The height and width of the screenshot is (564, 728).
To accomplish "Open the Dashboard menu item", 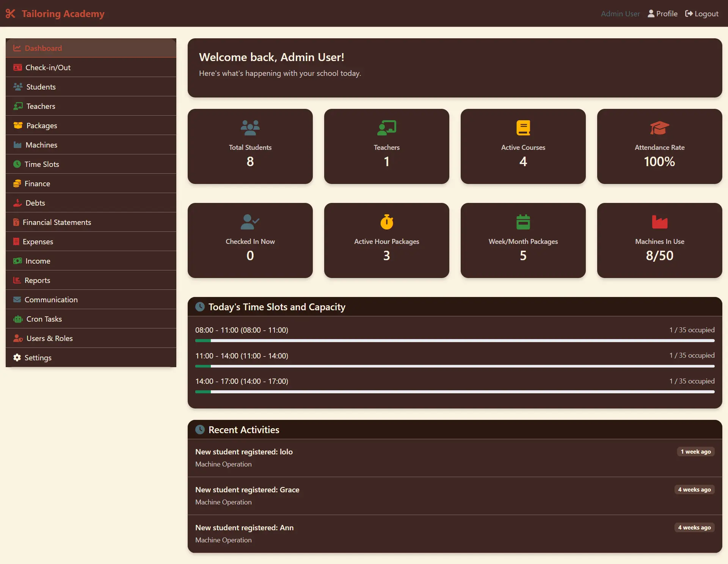I will pos(91,48).
